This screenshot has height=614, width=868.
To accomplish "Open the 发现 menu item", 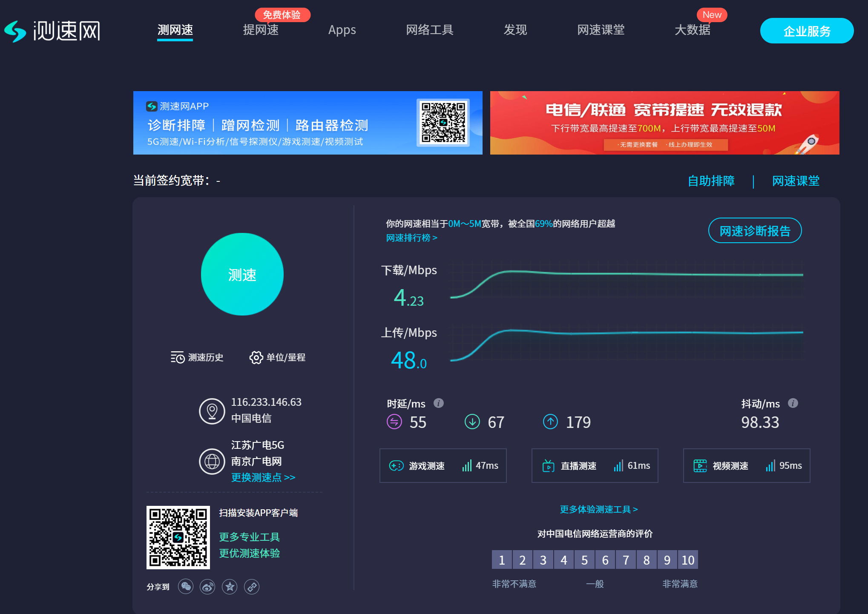I will point(515,30).
